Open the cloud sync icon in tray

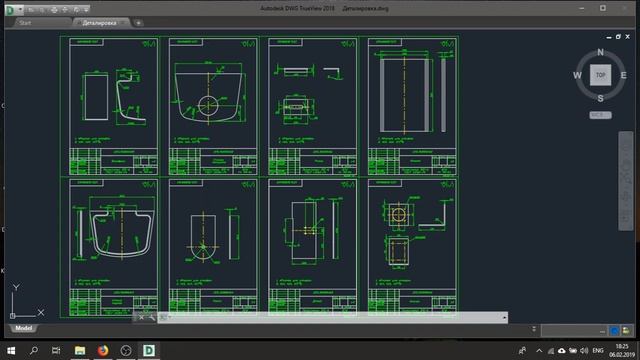click(562, 351)
